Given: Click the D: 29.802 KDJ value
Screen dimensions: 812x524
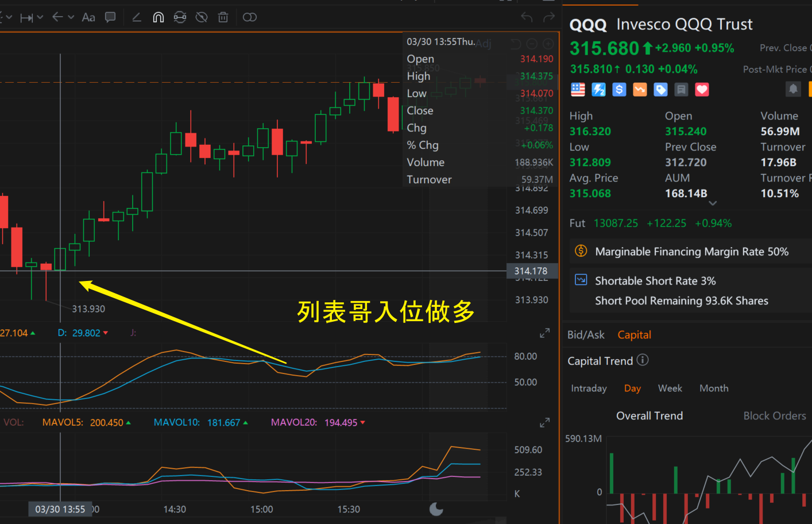Looking at the screenshot, I should pyautogui.click(x=83, y=333).
